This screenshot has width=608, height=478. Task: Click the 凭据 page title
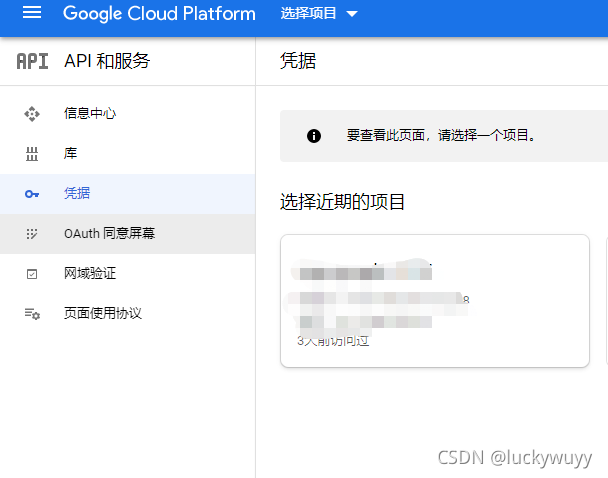298,61
